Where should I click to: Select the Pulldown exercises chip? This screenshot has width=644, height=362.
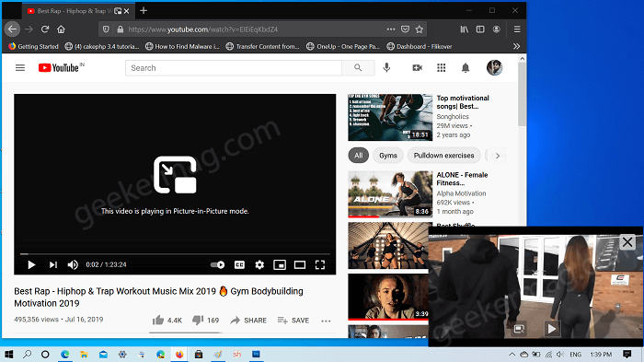444,156
